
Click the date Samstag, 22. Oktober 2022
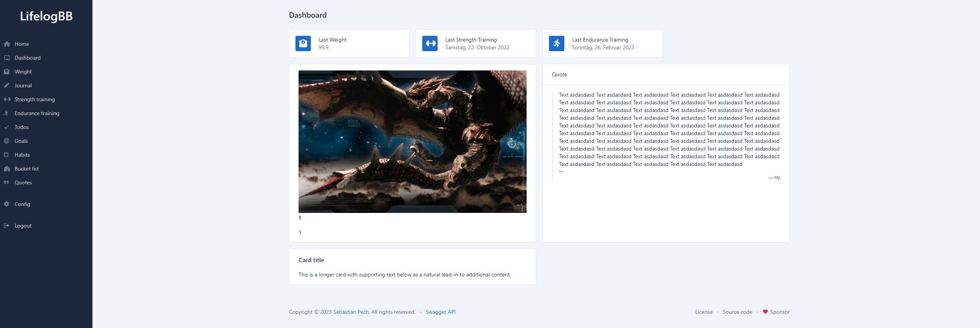click(x=477, y=47)
